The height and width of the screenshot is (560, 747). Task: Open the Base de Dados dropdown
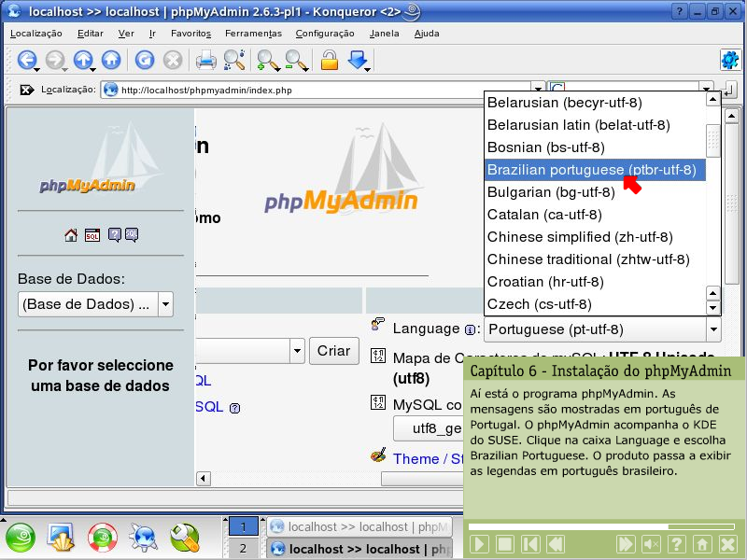click(x=95, y=304)
